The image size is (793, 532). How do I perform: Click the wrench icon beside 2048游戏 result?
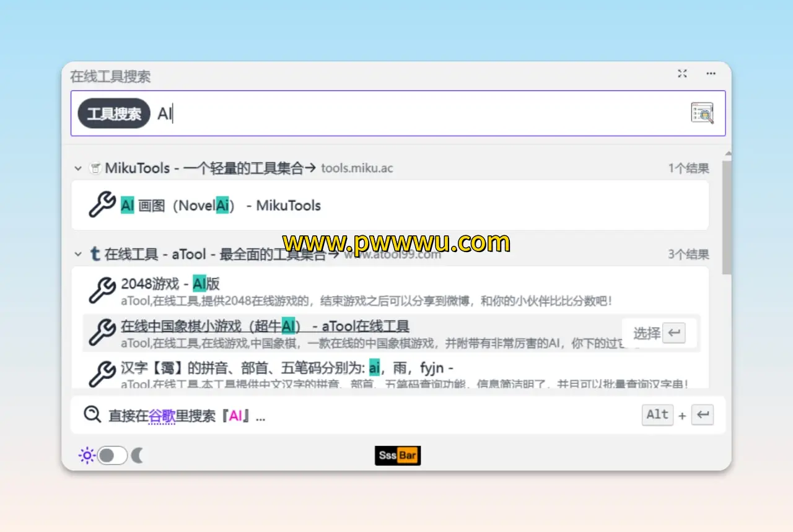[x=102, y=290]
